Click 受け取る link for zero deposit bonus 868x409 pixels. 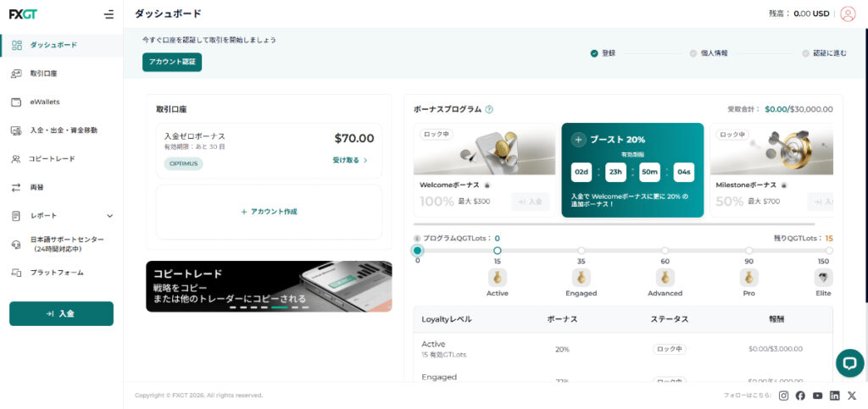(x=350, y=160)
